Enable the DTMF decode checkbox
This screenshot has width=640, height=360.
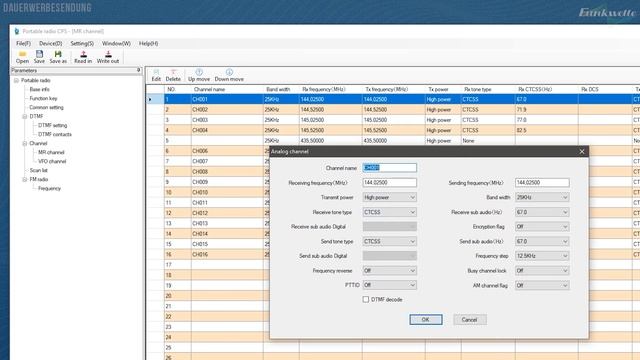366,299
